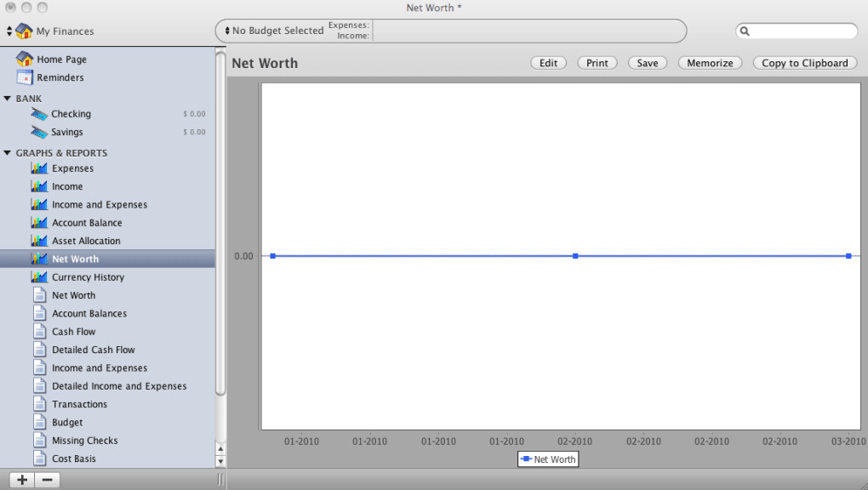
Task: Click the Savings balance $ 0.00
Action: coord(194,133)
